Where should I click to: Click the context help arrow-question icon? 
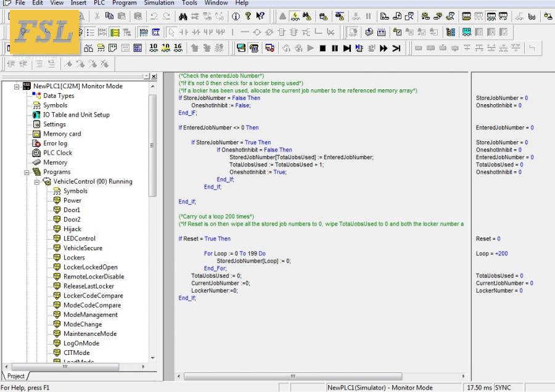click(260, 17)
